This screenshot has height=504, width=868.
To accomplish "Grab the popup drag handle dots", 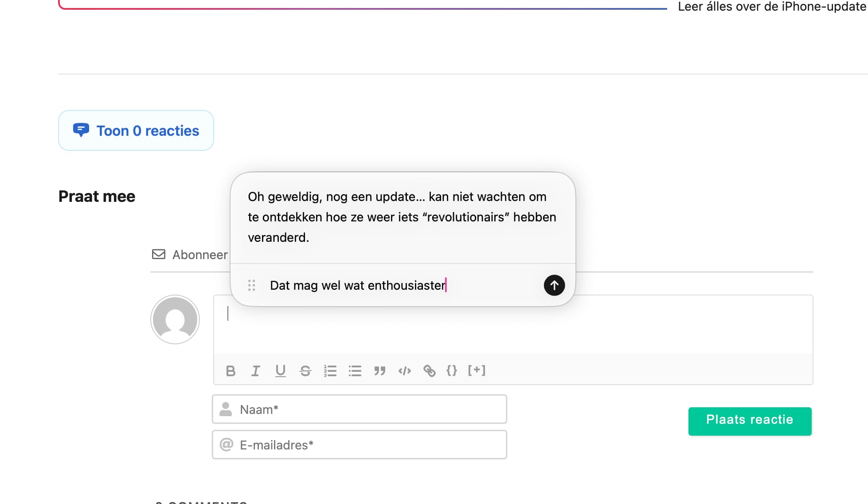I will tap(251, 285).
